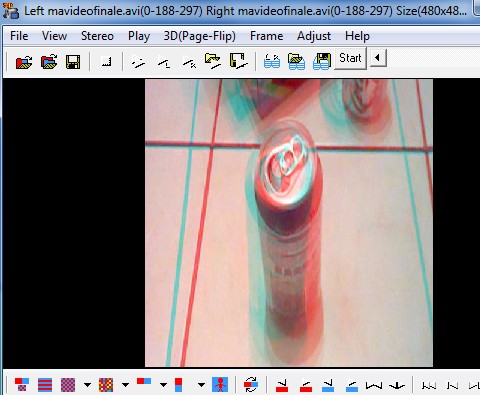Open the Stereo menu
Screen dimensions: 480x395
[x=97, y=36]
